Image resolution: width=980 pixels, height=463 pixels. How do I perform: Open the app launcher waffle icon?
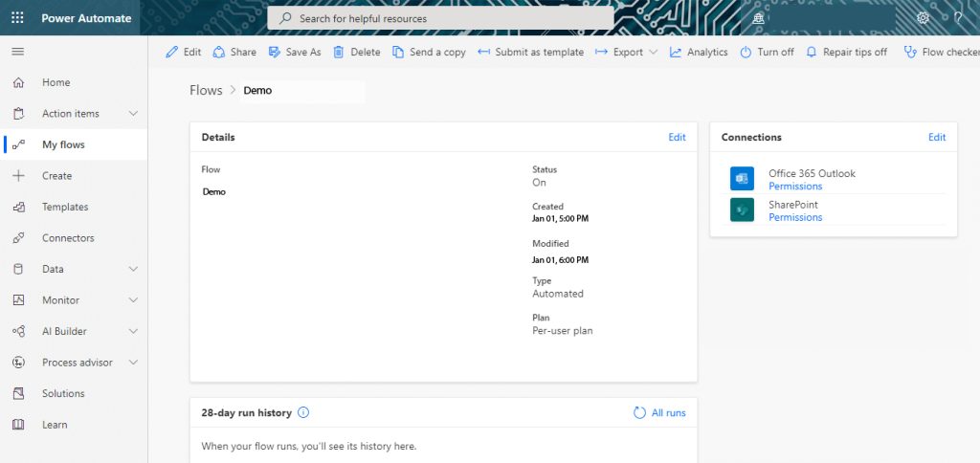point(17,18)
